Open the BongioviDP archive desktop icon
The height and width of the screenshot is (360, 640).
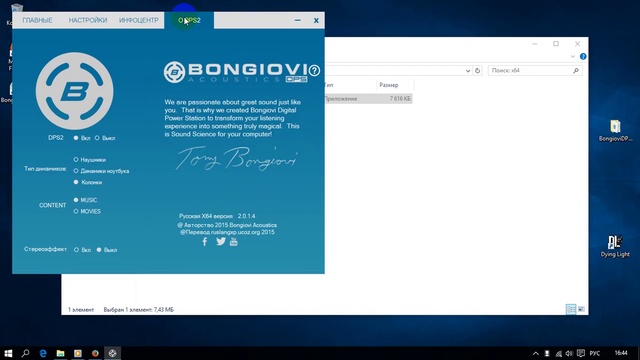(x=615, y=131)
